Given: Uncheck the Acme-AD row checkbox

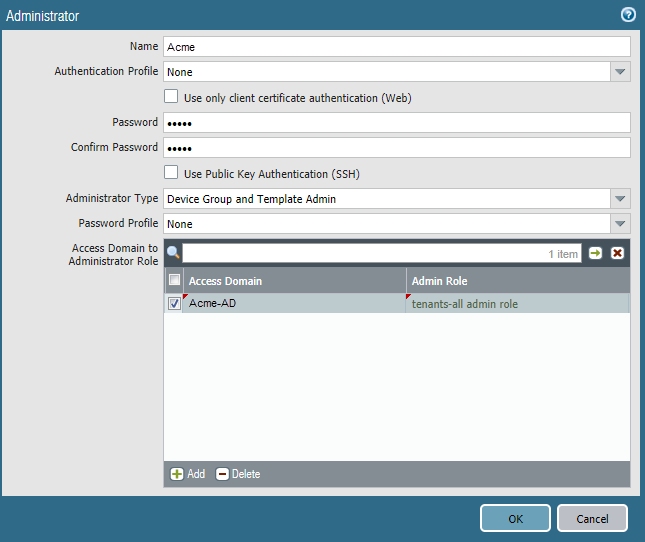Looking at the screenshot, I should (174, 304).
